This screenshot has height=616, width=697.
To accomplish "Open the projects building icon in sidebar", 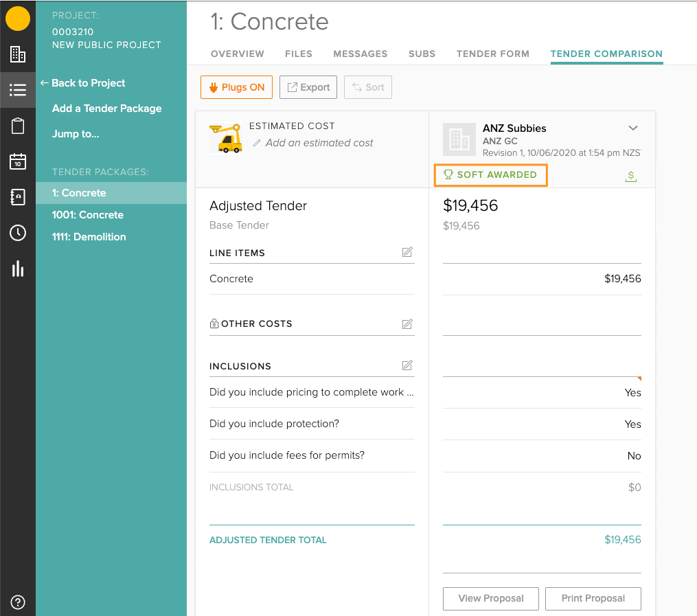I will [18, 54].
